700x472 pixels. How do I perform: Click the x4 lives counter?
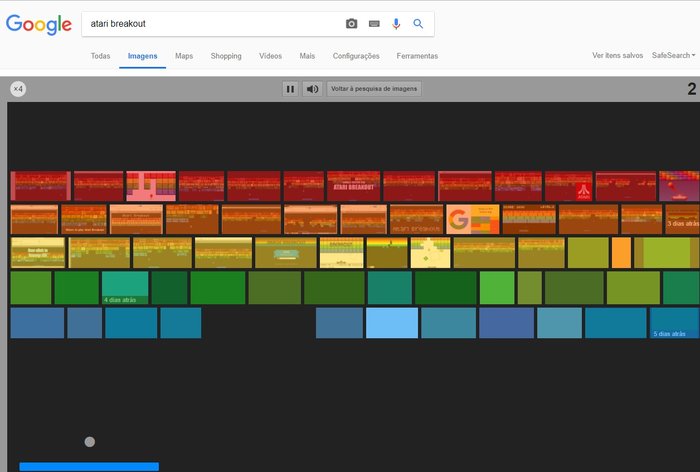tap(18, 89)
